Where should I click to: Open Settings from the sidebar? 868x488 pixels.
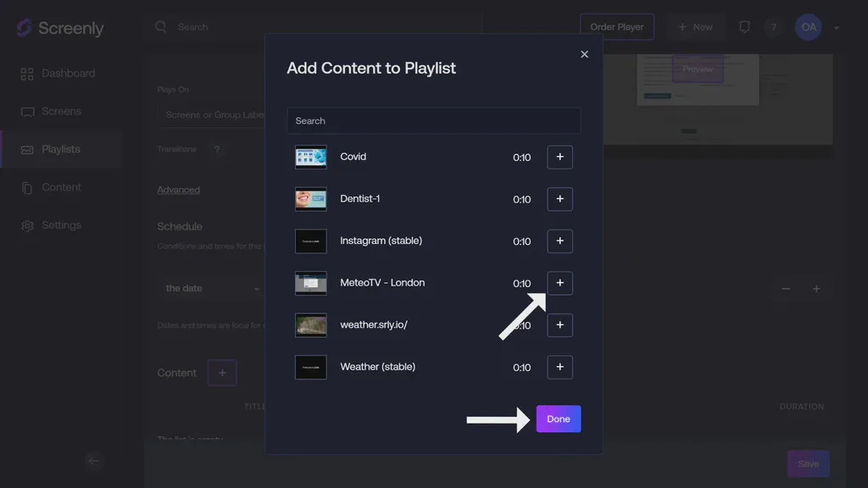63,225
